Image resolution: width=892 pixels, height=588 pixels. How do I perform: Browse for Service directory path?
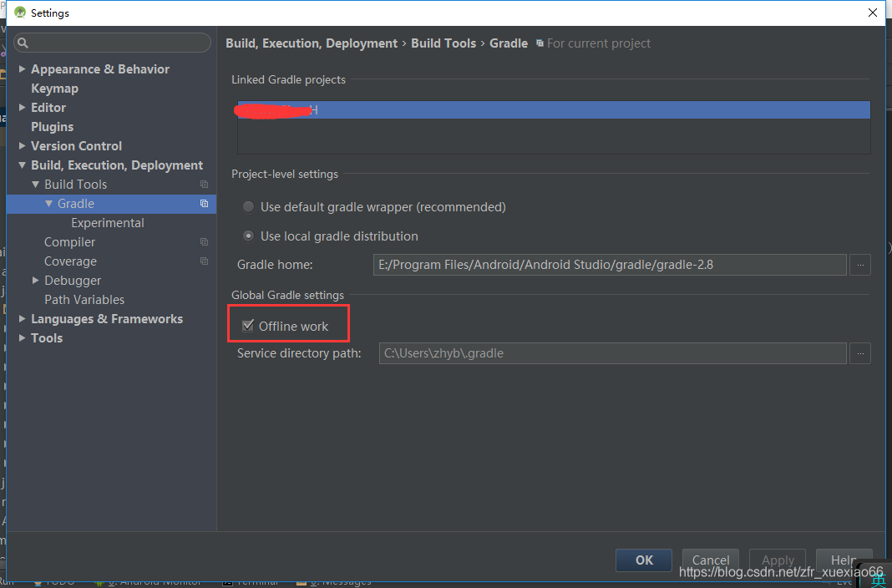tap(860, 353)
